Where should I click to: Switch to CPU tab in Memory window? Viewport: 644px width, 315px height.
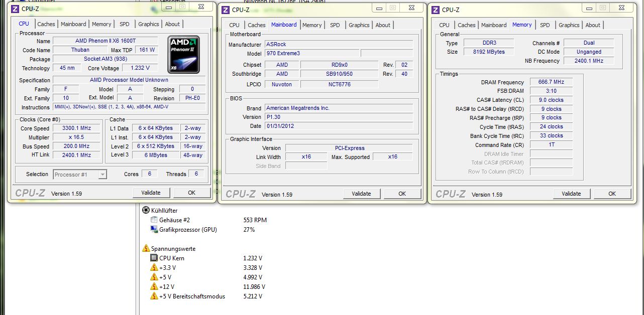tap(445, 25)
